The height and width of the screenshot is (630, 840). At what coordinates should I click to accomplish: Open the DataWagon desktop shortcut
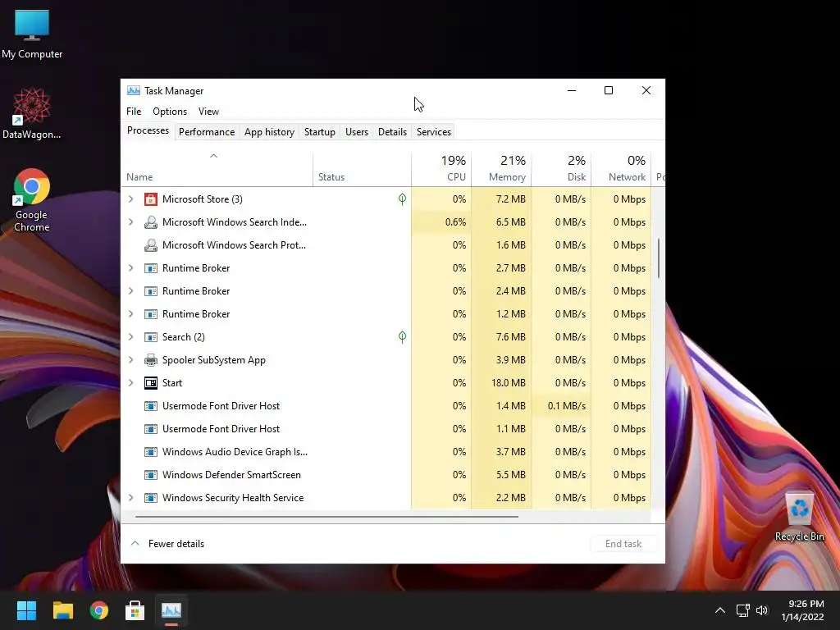point(32,113)
